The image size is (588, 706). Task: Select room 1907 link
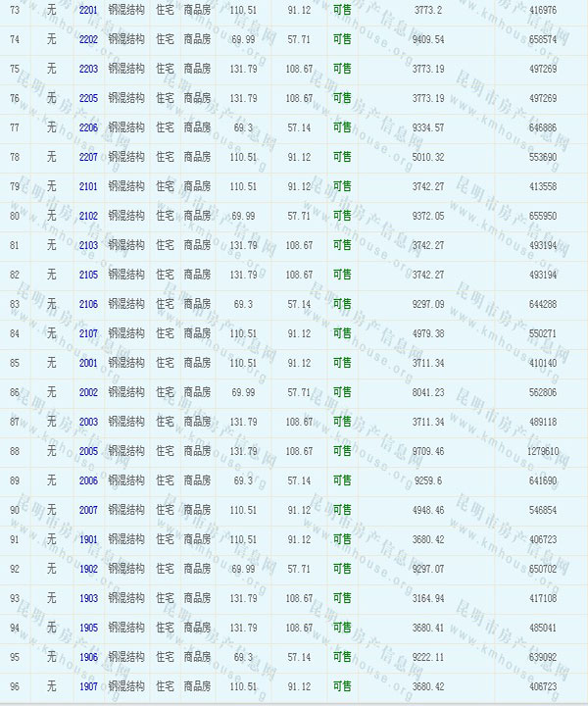pyautogui.click(x=88, y=686)
